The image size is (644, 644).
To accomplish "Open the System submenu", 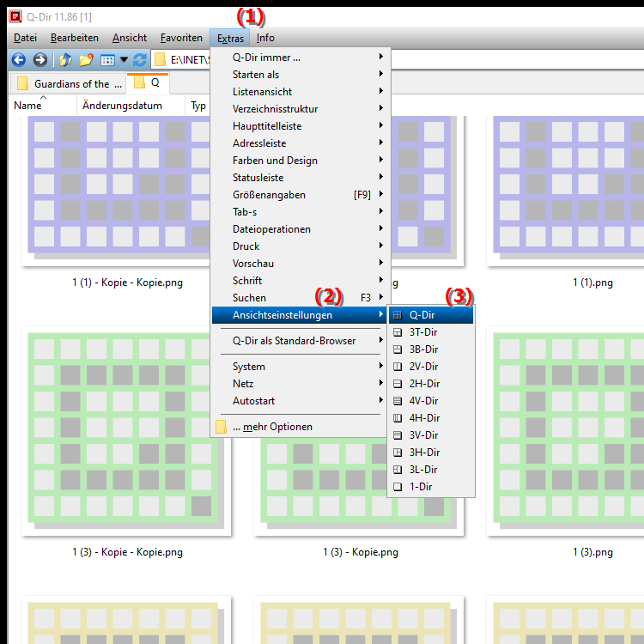I will tap(299, 367).
